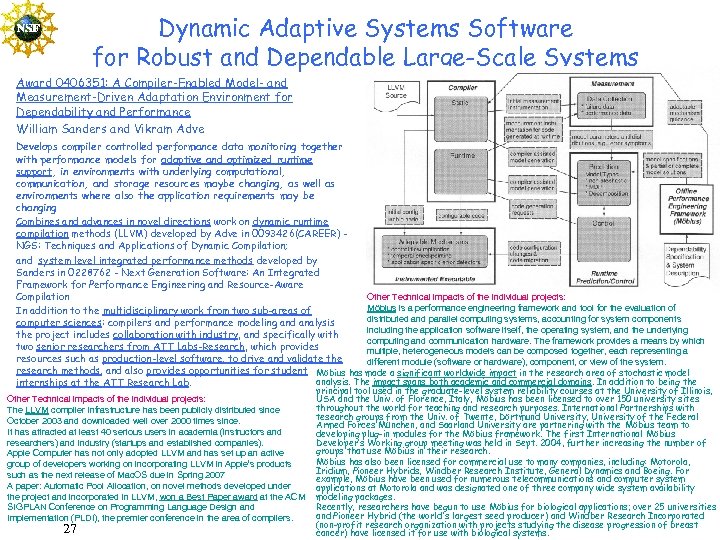The height and width of the screenshot is (540, 720).
Task: Click "system level integrated performance methods" link
Action: 145,261
